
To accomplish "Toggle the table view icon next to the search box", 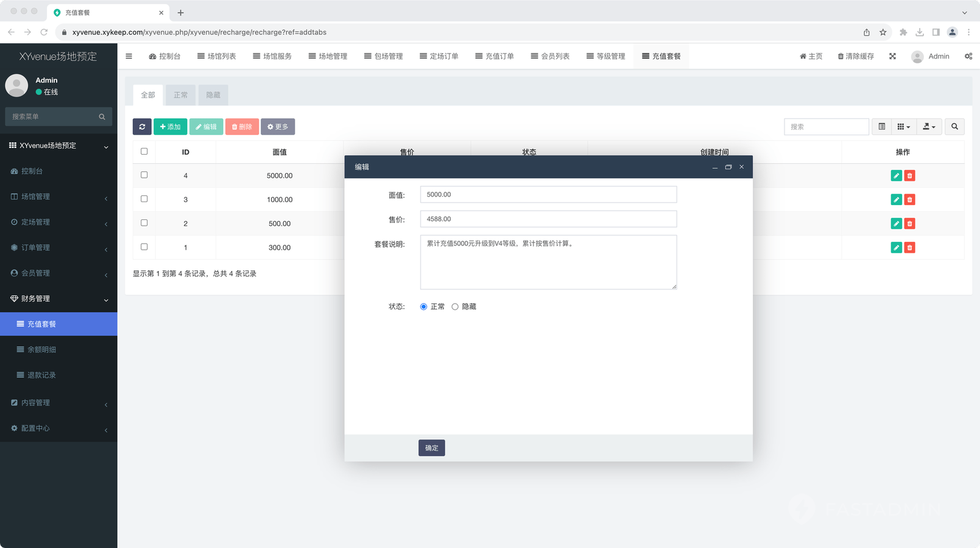I will tap(881, 127).
